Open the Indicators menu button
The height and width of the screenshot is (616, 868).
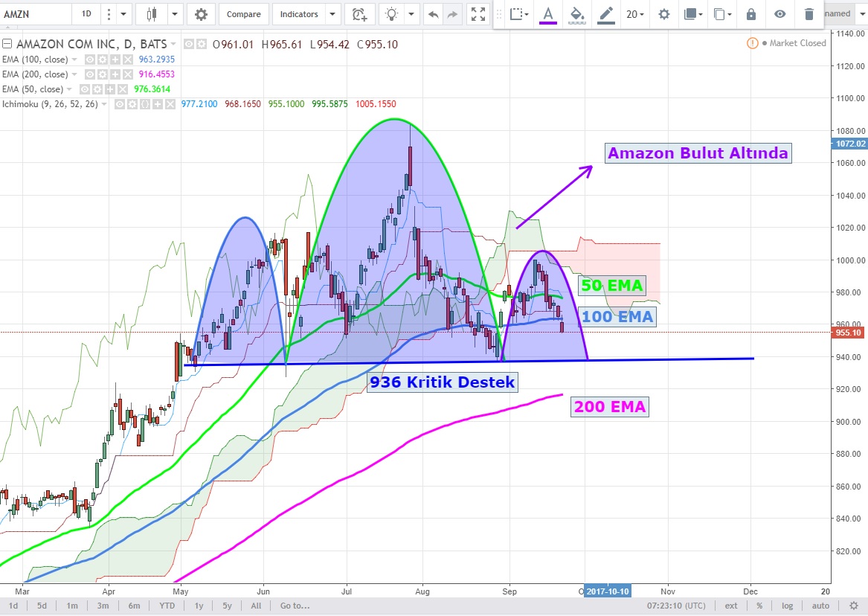(299, 14)
